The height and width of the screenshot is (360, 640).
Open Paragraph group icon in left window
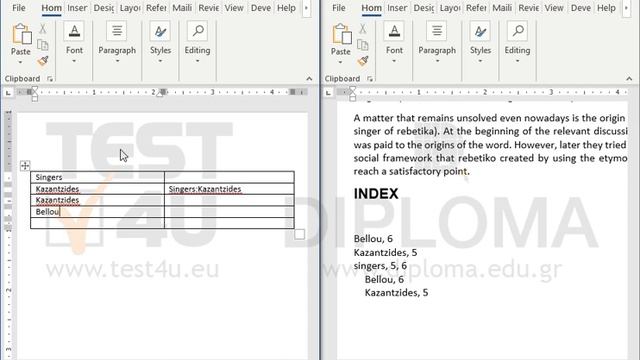click(117, 31)
